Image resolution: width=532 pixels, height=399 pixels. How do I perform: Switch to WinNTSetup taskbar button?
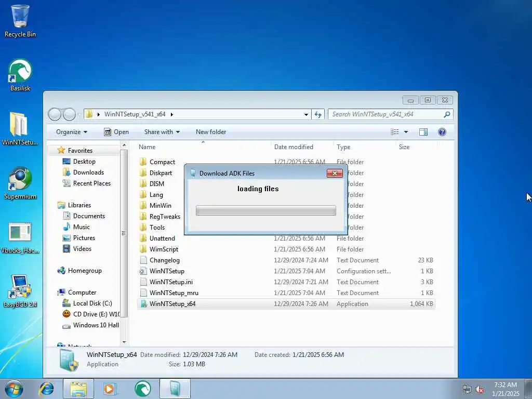(x=175, y=389)
